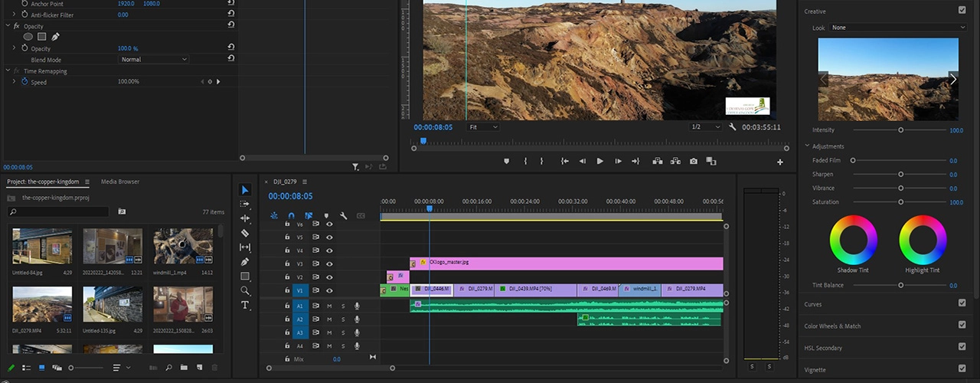Toggle V3 track output eye
Screen dimensions: 980x383
329,264
